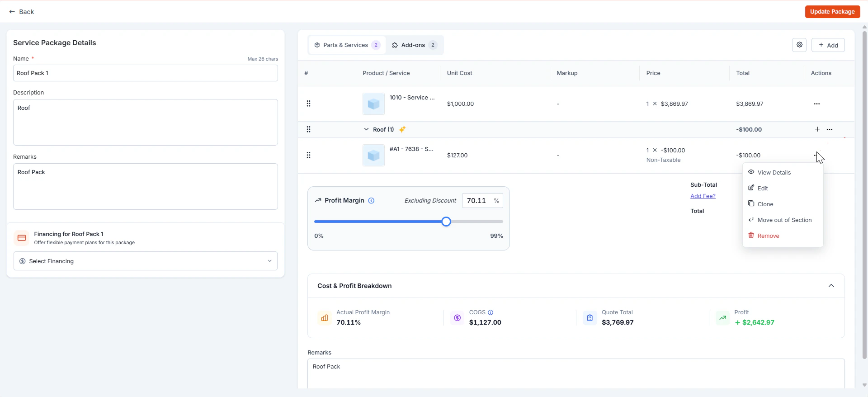868x397 pixels.
Task: Switch to Parts & Services tab
Action: pos(347,45)
